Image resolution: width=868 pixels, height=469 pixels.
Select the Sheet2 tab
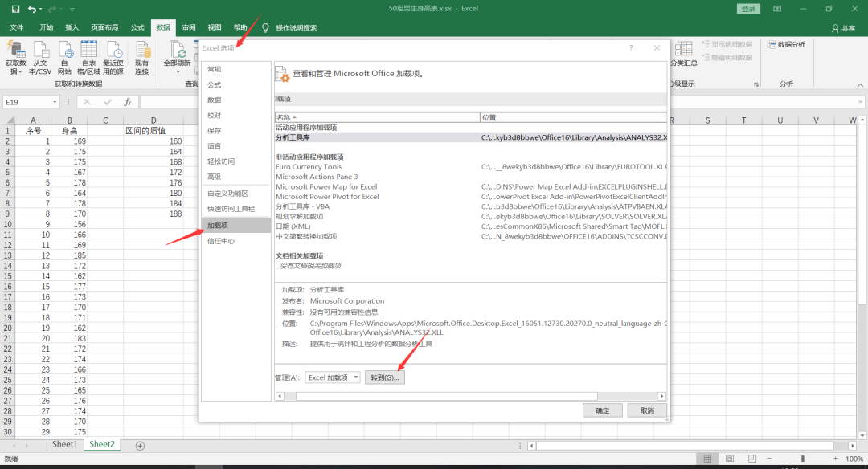[x=102, y=444]
